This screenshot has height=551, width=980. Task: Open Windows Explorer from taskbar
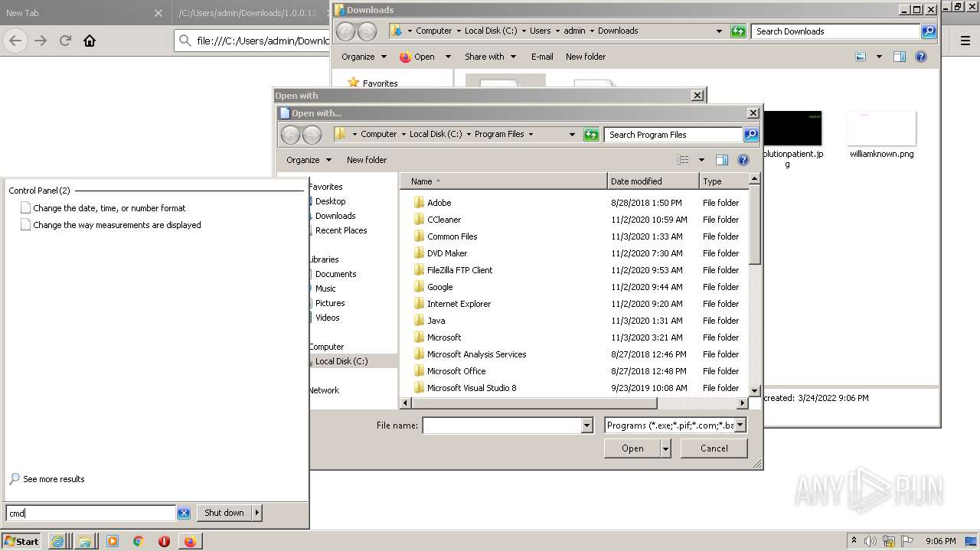(84, 541)
